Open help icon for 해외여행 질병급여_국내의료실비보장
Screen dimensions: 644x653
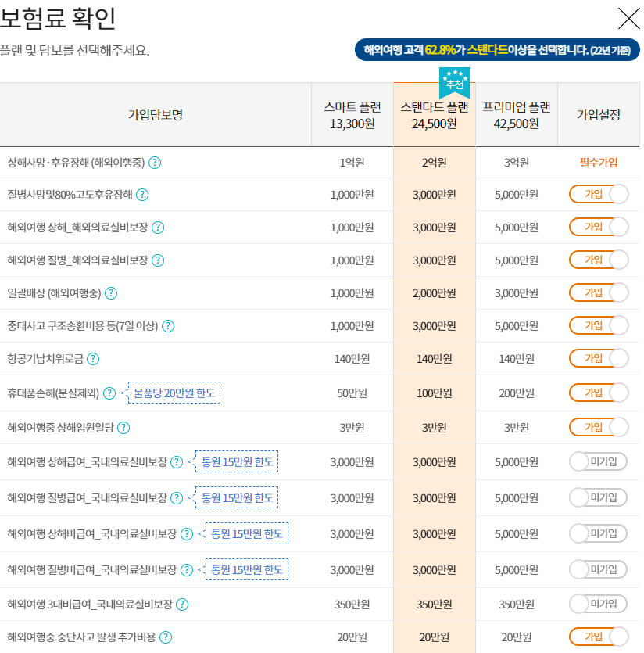coord(177,497)
